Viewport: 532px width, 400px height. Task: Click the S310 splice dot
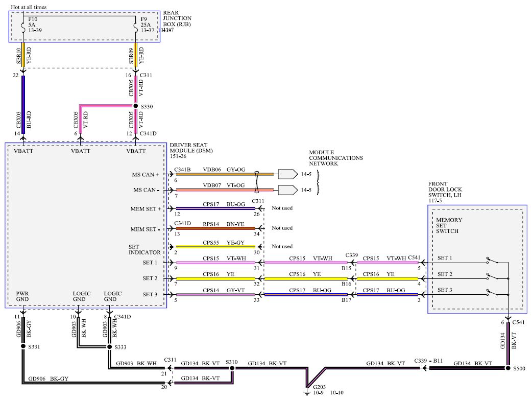tap(232, 368)
